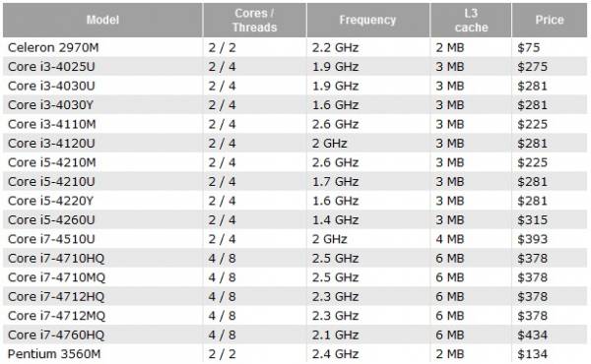The width and height of the screenshot is (591, 364).
Task: Click the Frequency column header
Action: pyautogui.click(x=367, y=20)
